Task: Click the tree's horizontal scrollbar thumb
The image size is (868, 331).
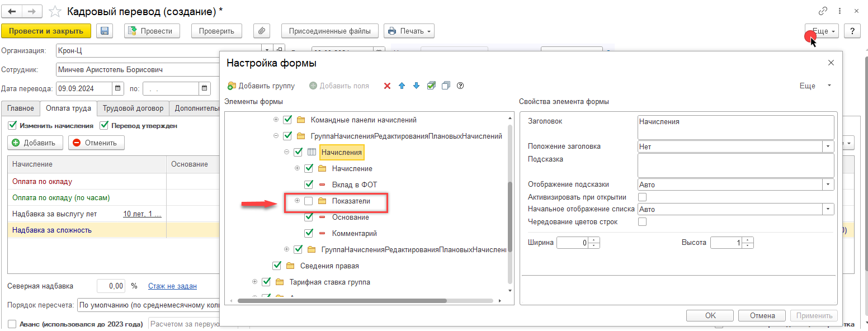Action: coord(342,301)
